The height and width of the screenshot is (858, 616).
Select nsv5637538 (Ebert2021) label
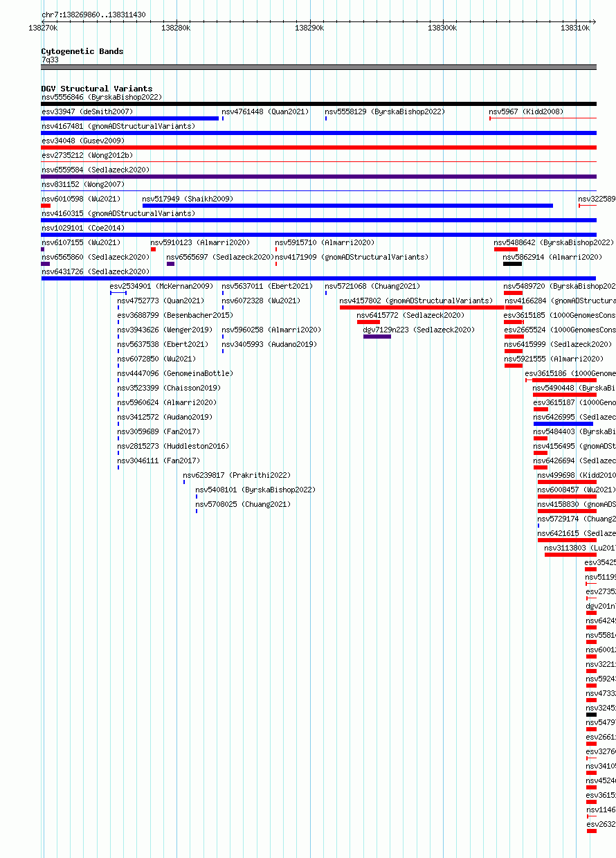pyautogui.click(x=163, y=345)
